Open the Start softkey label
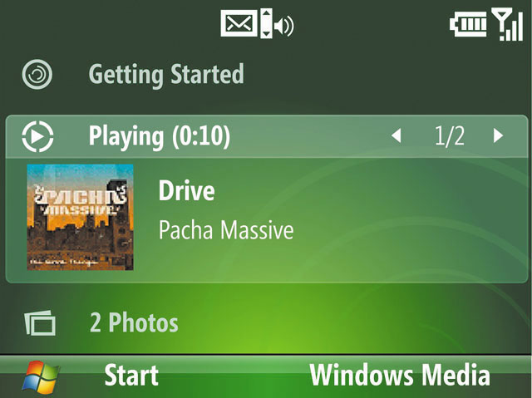The image size is (532, 398). 131,375
